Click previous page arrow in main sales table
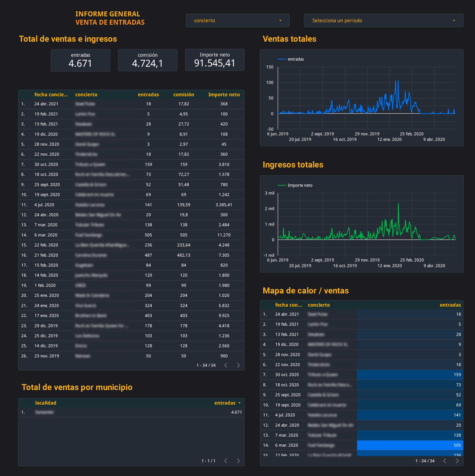Viewport: 475px width, 476px height. 226,365
